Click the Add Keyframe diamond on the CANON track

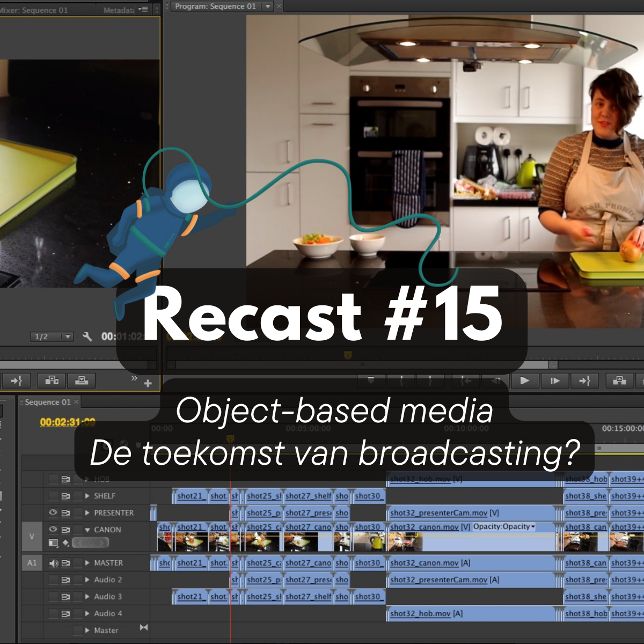[x=66, y=543]
